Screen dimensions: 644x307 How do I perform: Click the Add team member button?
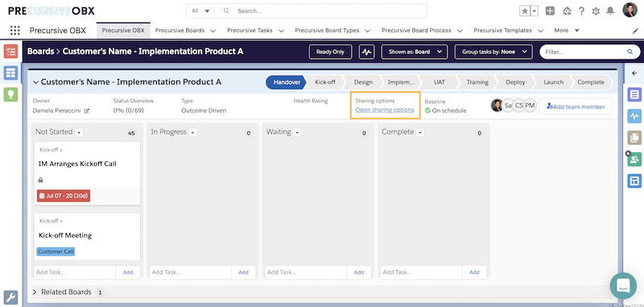[576, 106]
